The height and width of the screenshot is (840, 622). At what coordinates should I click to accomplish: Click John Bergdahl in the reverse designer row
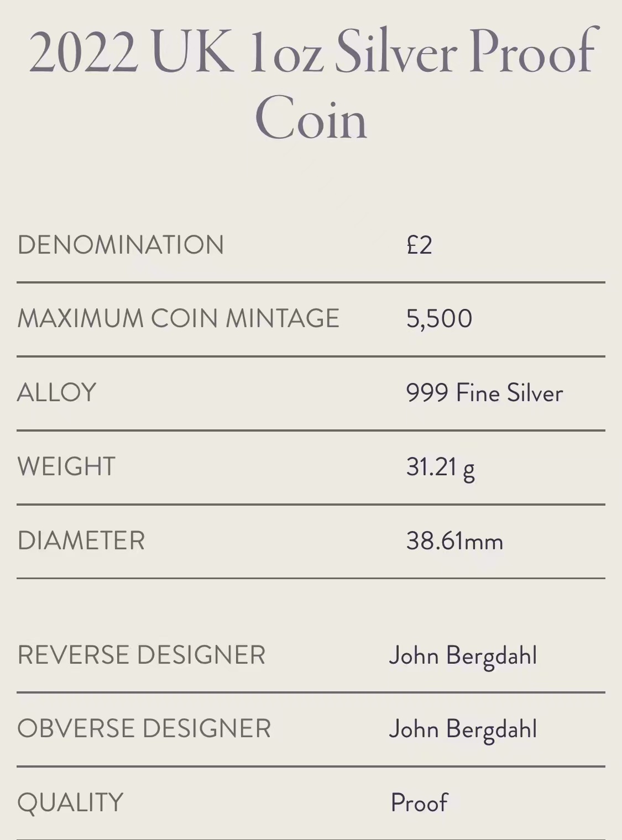[463, 656]
